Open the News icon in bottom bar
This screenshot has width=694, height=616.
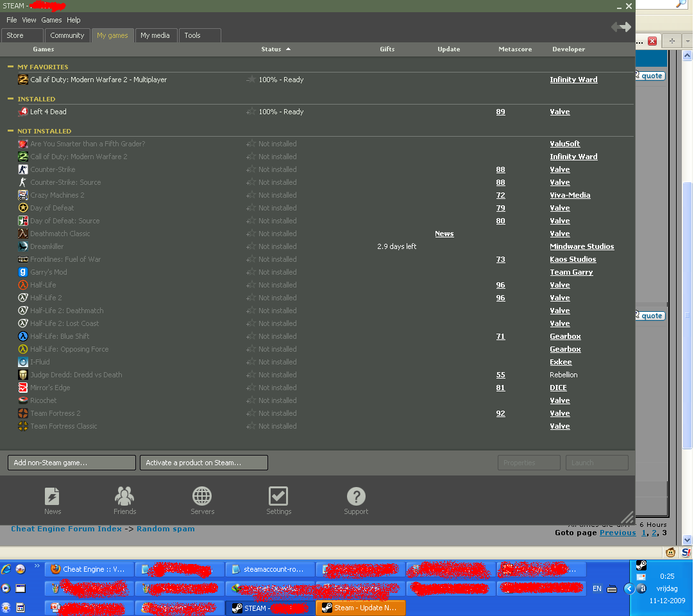point(52,496)
